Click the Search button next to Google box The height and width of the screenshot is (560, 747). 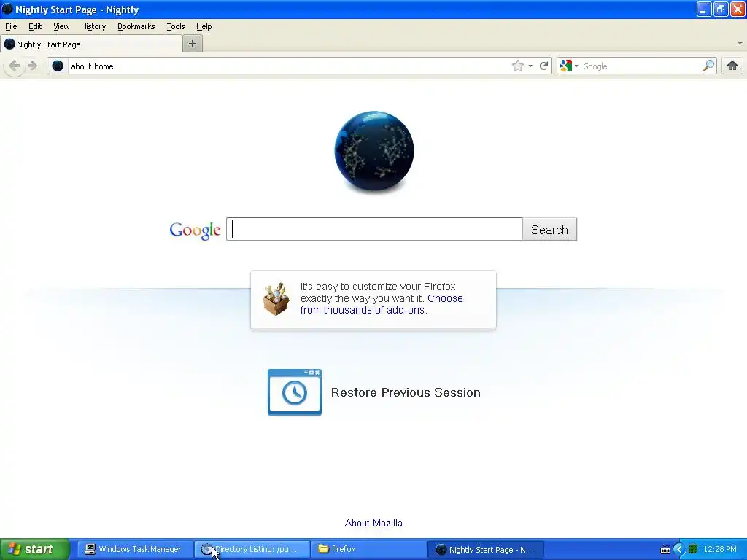(549, 230)
